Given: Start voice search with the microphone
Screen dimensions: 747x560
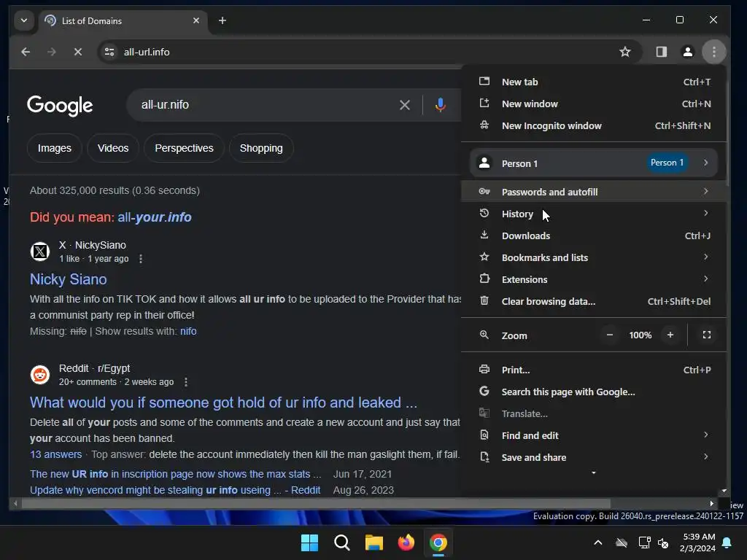Looking at the screenshot, I should point(440,105).
